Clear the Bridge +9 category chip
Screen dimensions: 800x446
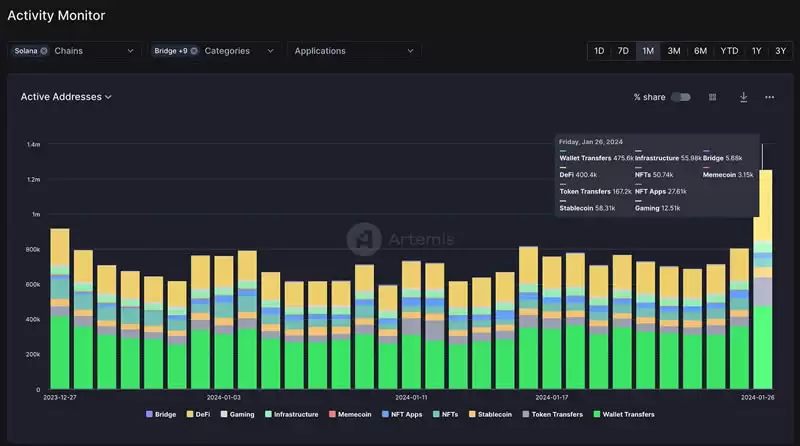click(x=194, y=51)
